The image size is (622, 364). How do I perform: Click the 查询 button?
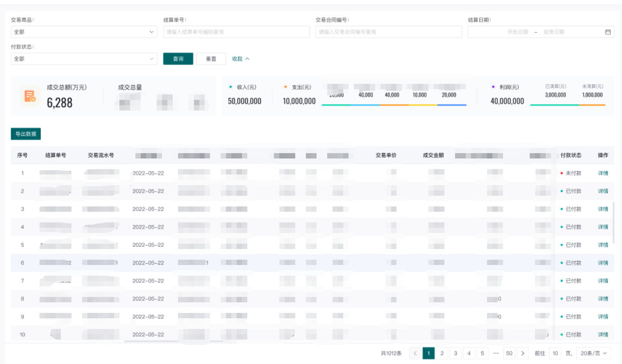click(x=178, y=59)
